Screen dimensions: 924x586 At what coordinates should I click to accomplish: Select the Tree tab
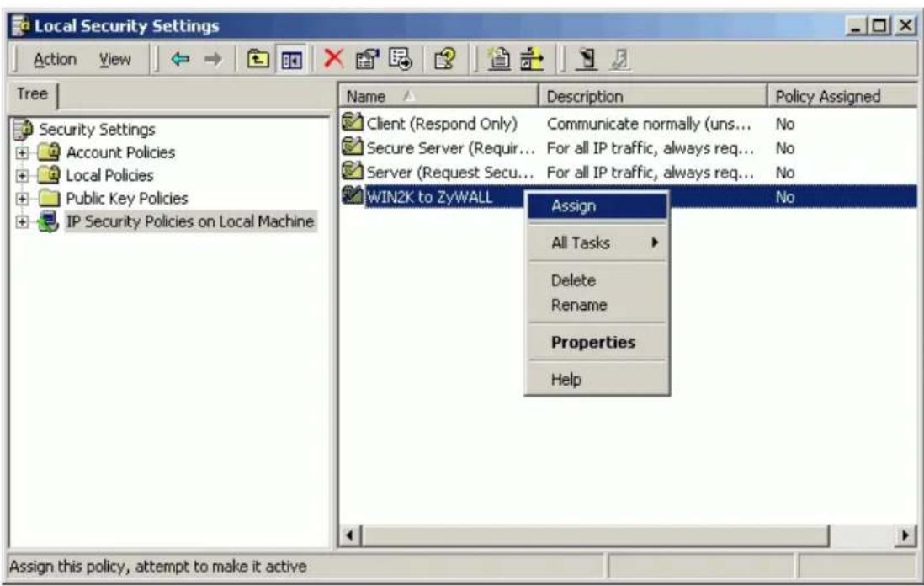(x=33, y=93)
